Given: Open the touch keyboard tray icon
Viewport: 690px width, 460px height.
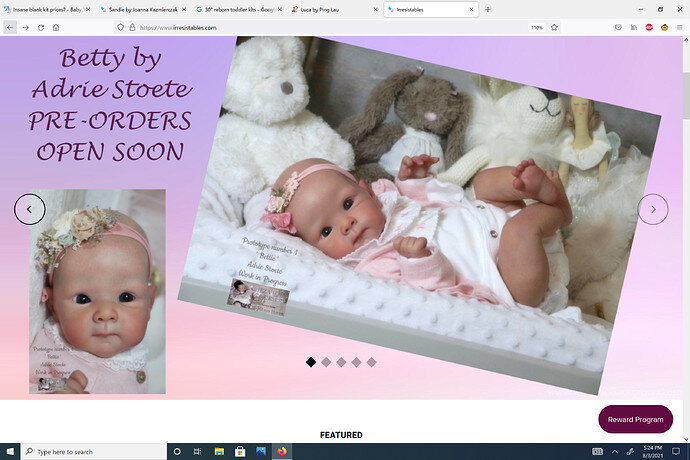Looking at the screenshot, I should 597,452.
